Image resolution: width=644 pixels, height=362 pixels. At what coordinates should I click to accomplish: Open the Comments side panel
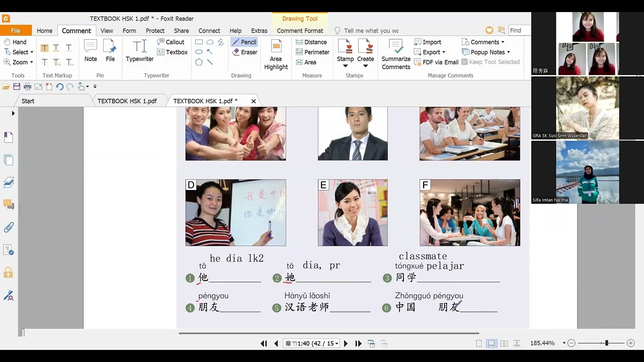tap(9, 204)
